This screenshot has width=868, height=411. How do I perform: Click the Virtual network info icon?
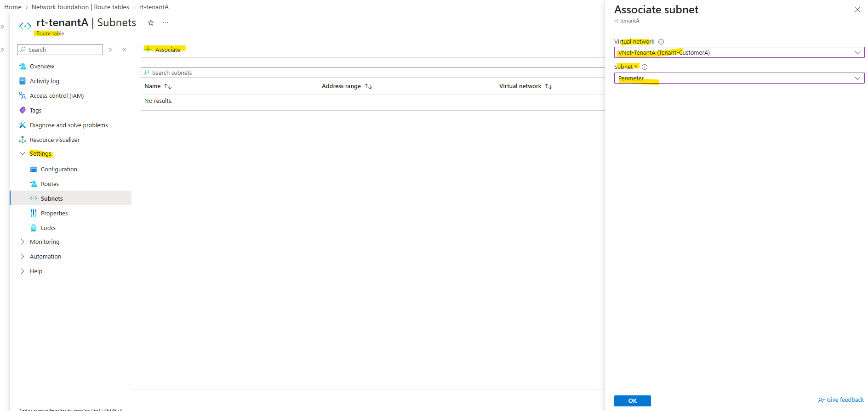(661, 42)
